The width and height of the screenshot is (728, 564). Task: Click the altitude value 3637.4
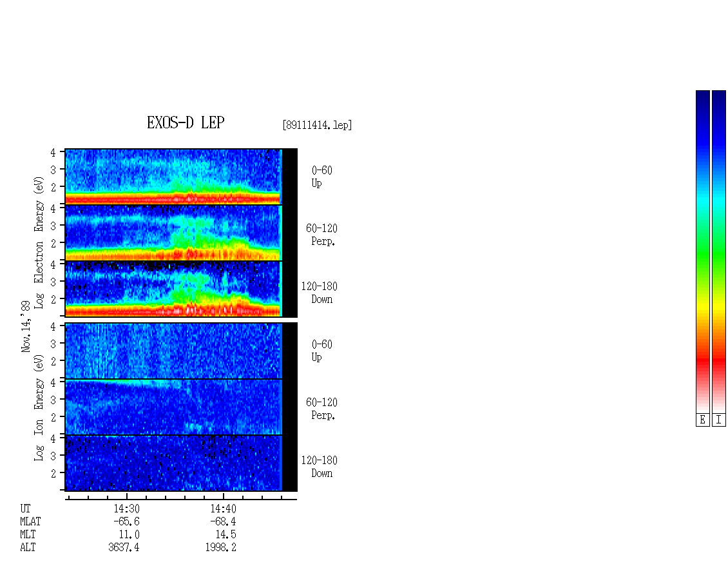(124, 548)
